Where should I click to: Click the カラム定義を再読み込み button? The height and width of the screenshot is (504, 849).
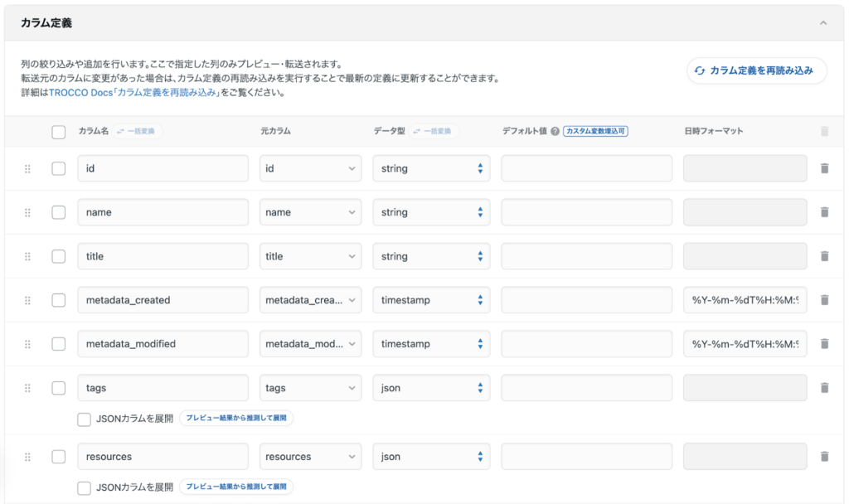(757, 70)
